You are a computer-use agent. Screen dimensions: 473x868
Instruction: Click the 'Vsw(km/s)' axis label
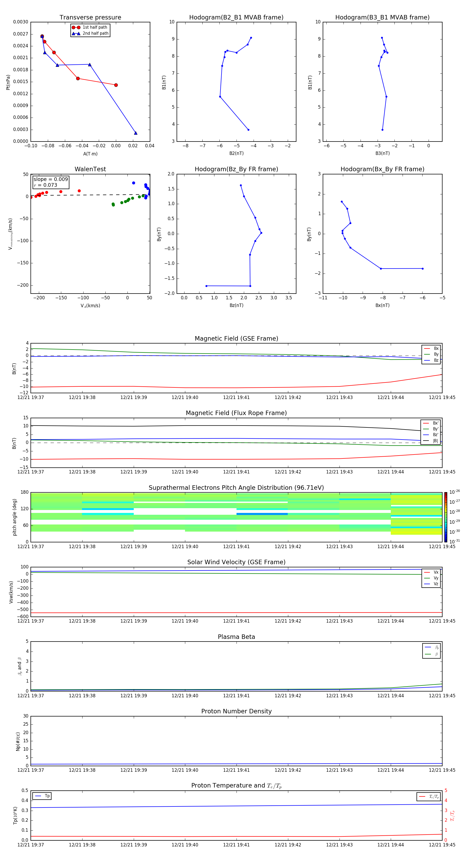(11, 592)
